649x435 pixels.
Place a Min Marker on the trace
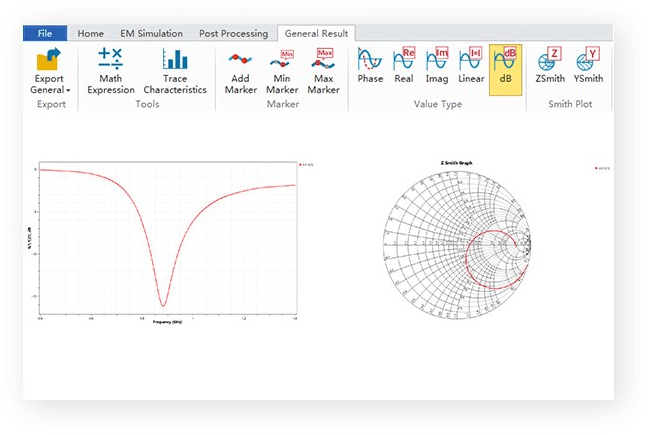[282, 71]
